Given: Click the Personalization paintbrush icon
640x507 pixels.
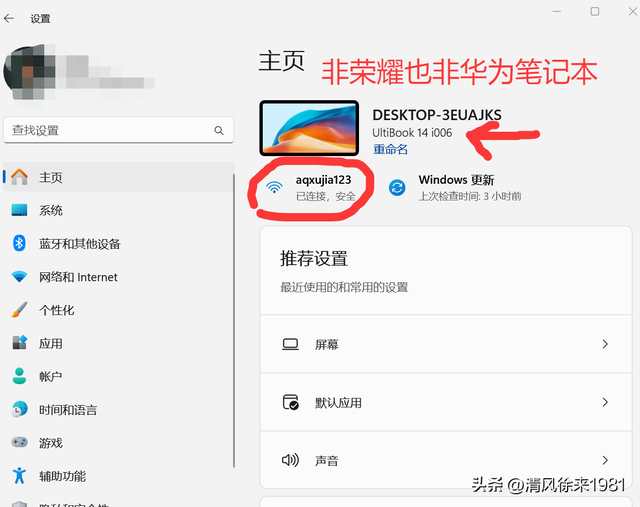Looking at the screenshot, I should coord(19,310).
